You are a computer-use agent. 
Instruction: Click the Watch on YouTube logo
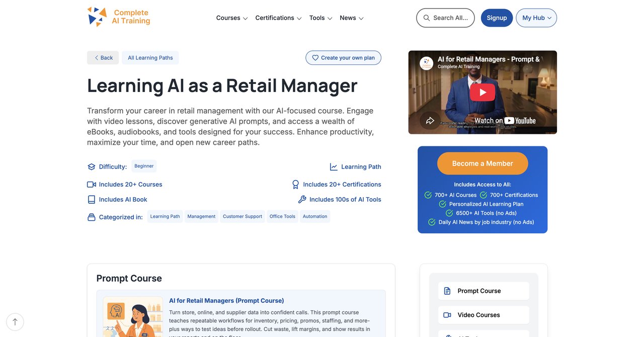point(505,120)
